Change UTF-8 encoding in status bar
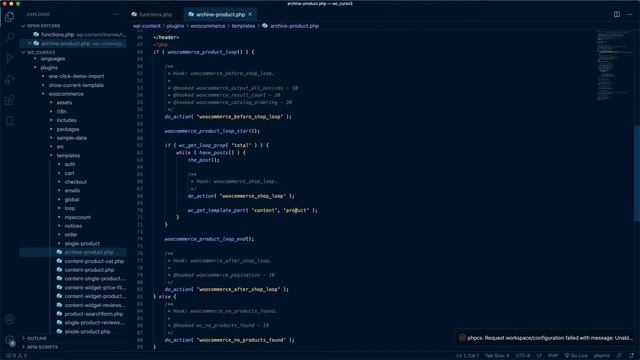 click(522, 356)
